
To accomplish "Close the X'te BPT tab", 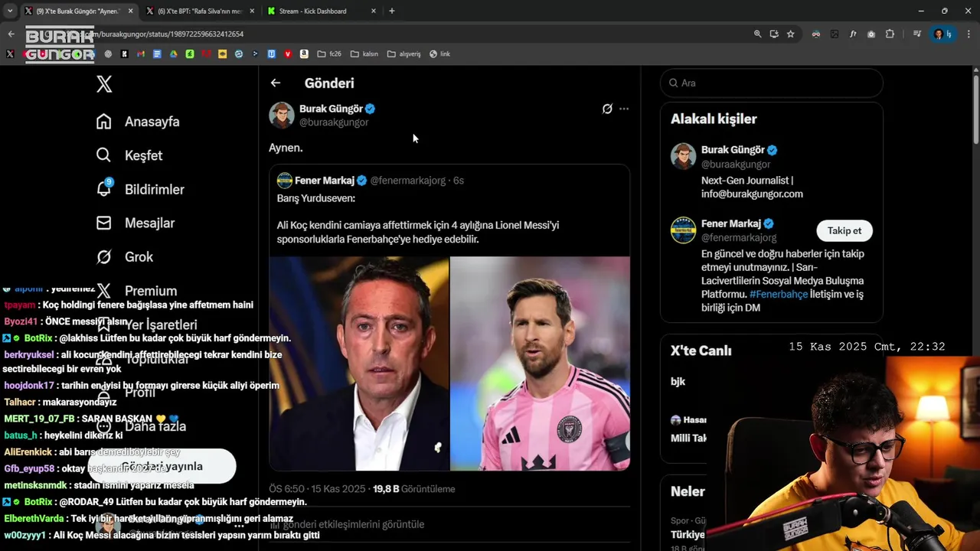I will click(251, 11).
